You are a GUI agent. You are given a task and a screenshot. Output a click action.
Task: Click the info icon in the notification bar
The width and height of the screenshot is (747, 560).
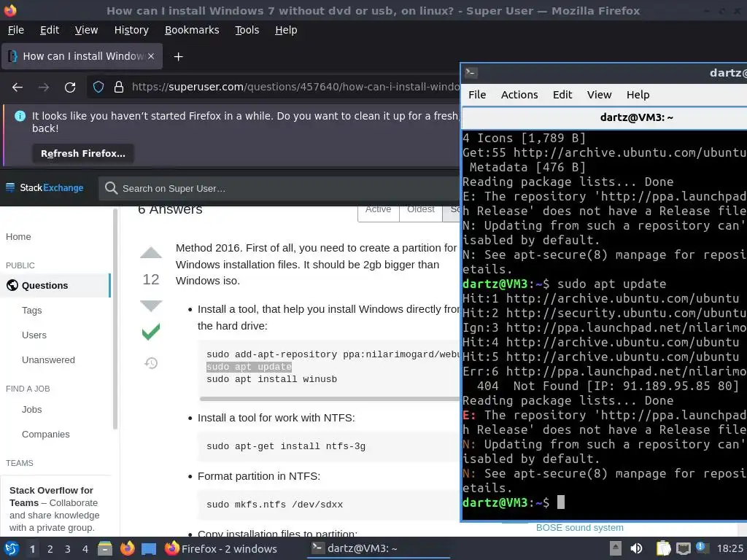click(20, 116)
